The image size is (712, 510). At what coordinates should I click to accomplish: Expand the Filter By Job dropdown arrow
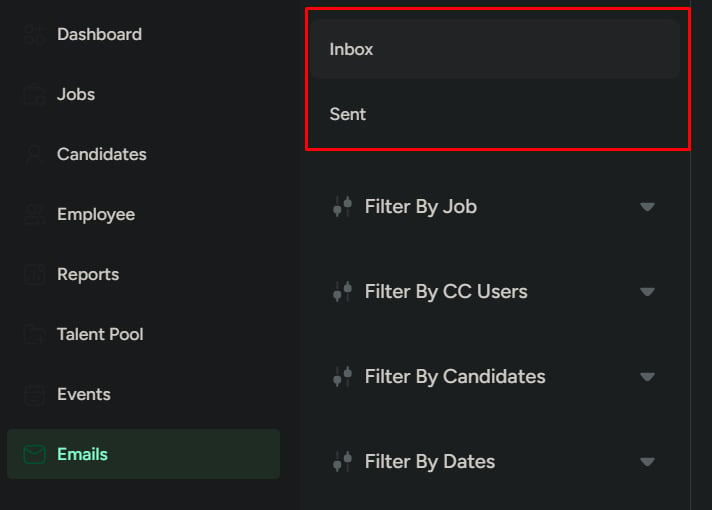tap(647, 207)
